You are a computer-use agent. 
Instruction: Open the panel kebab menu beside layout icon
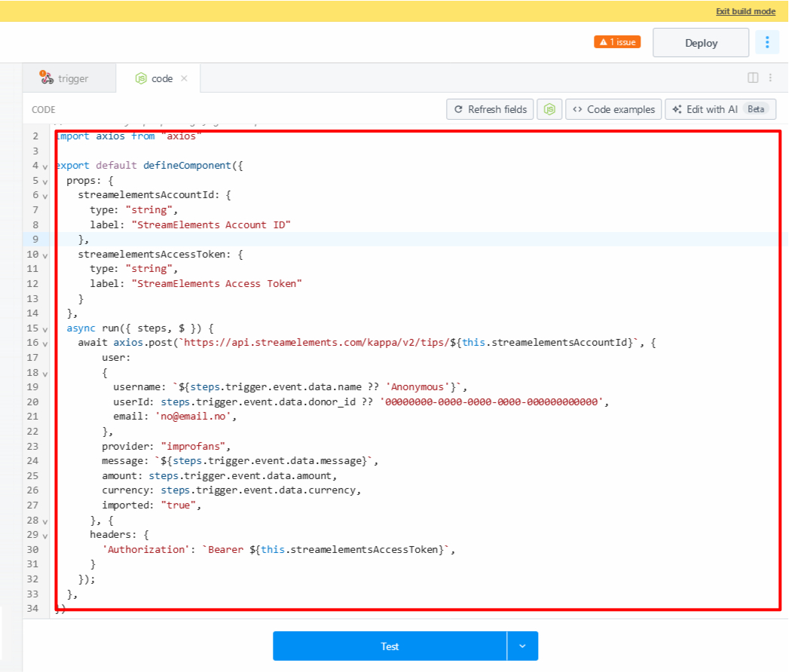[770, 78]
